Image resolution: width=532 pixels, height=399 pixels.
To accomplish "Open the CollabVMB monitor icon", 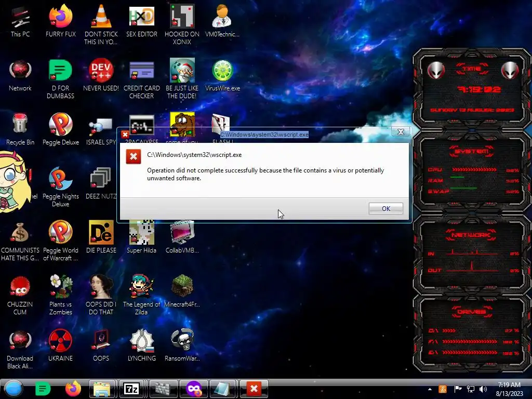I will (182, 237).
